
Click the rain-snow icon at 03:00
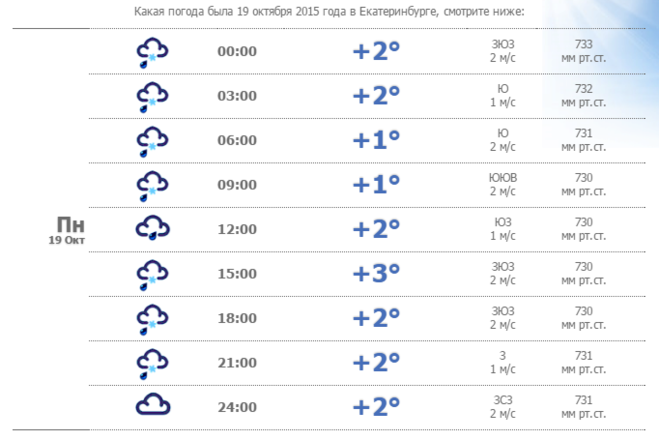pyautogui.click(x=152, y=96)
